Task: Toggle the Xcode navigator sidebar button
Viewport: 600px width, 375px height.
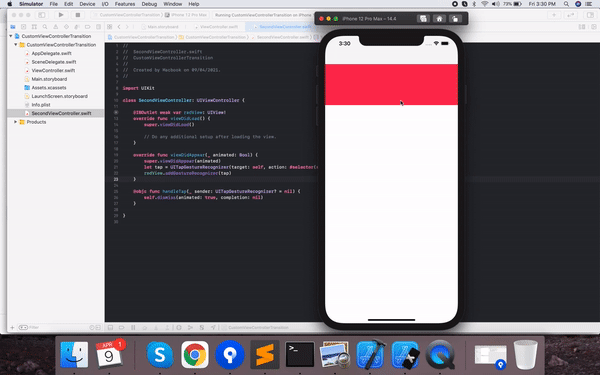Action: [x=42, y=15]
